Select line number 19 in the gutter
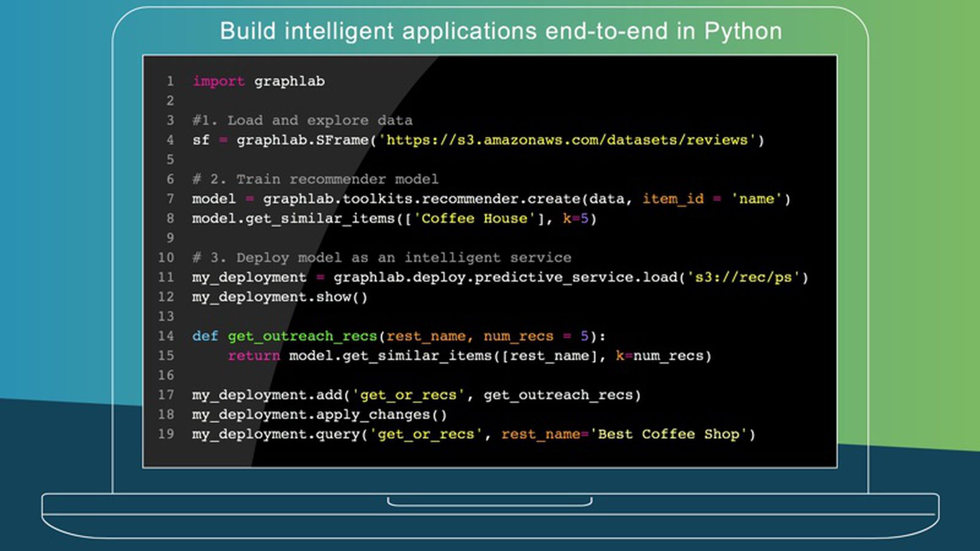 coord(166,434)
